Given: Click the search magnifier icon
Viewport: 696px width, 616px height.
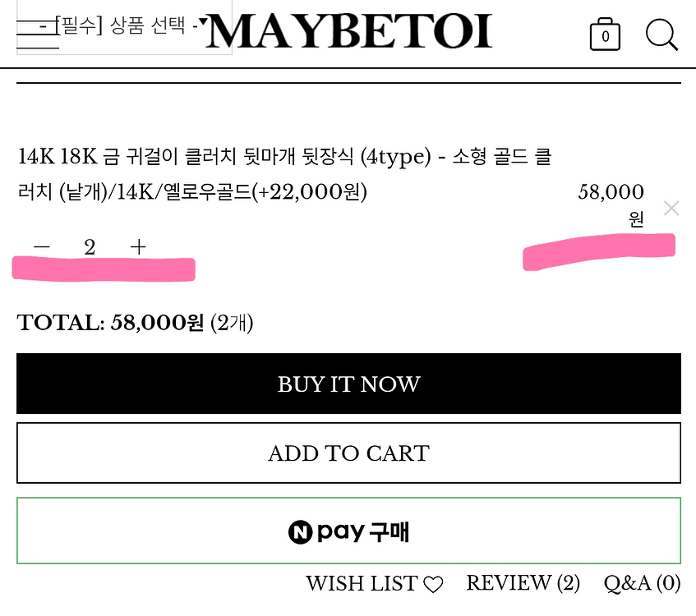Looking at the screenshot, I should click(x=661, y=34).
